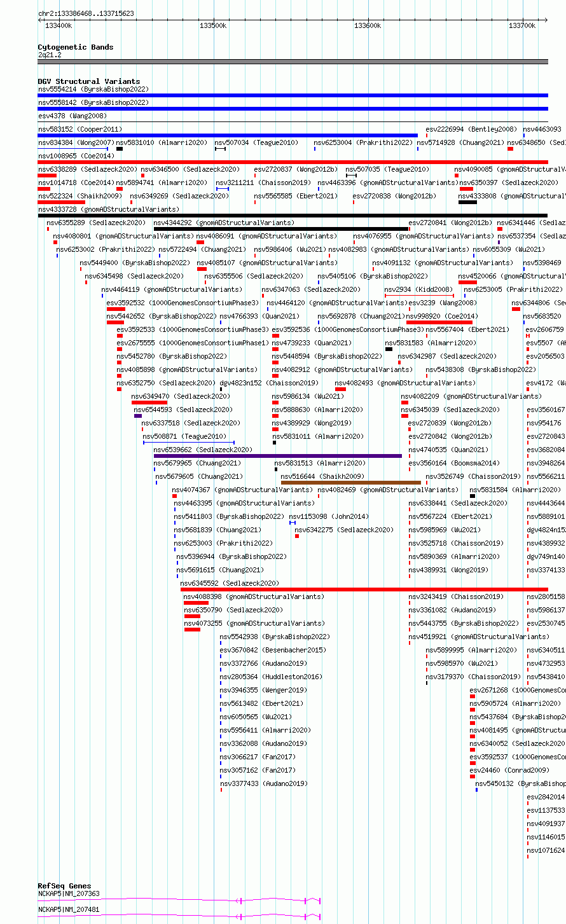
Task: Select nsv6342275 (Sedlazeck2020) label
Action: [x=344, y=530]
